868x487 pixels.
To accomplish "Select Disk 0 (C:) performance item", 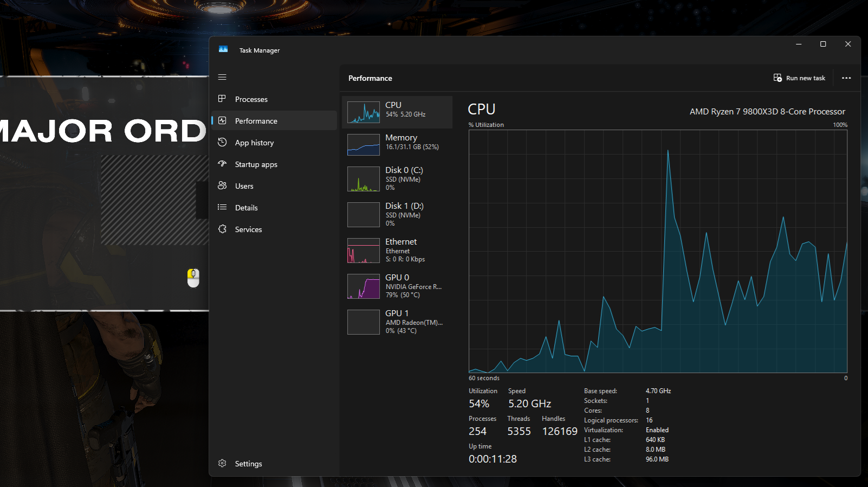I will pos(397,179).
